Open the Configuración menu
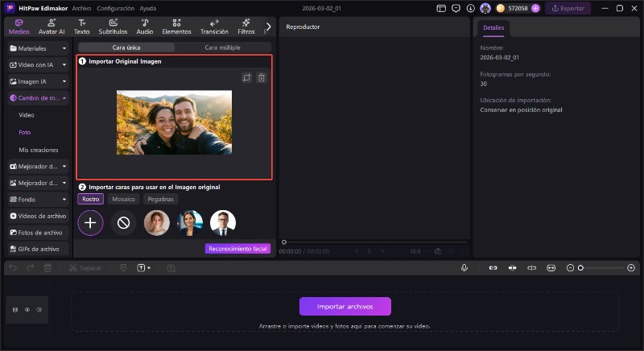The height and width of the screenshot is (351, 644). pyautogui.click(x=115, y=8)
